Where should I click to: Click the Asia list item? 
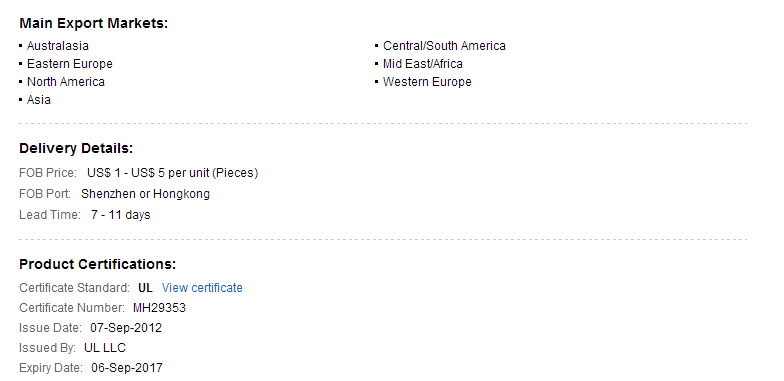[x=38, y=100]
